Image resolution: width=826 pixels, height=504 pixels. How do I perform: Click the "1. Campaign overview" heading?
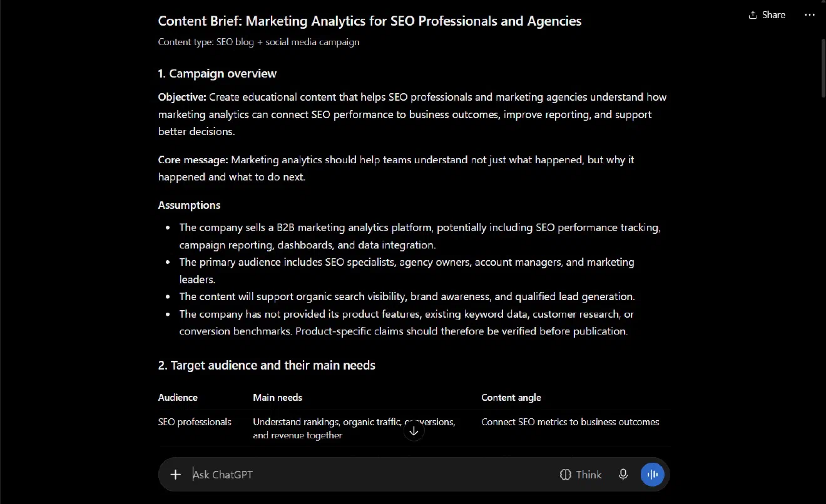tap(217, 73)
